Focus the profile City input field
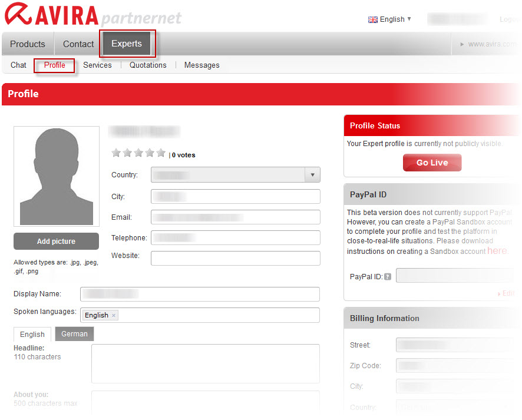522x420 pixels. 235,196
